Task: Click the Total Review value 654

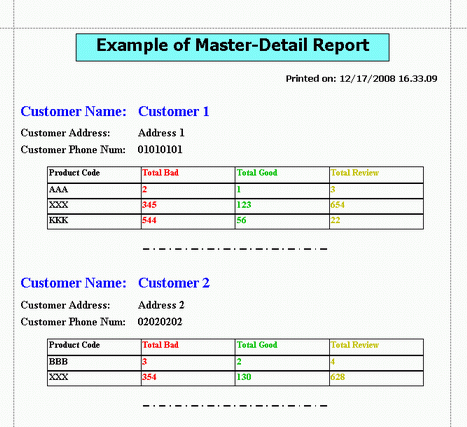Action: pyautogui.click(x=337, y=205)
